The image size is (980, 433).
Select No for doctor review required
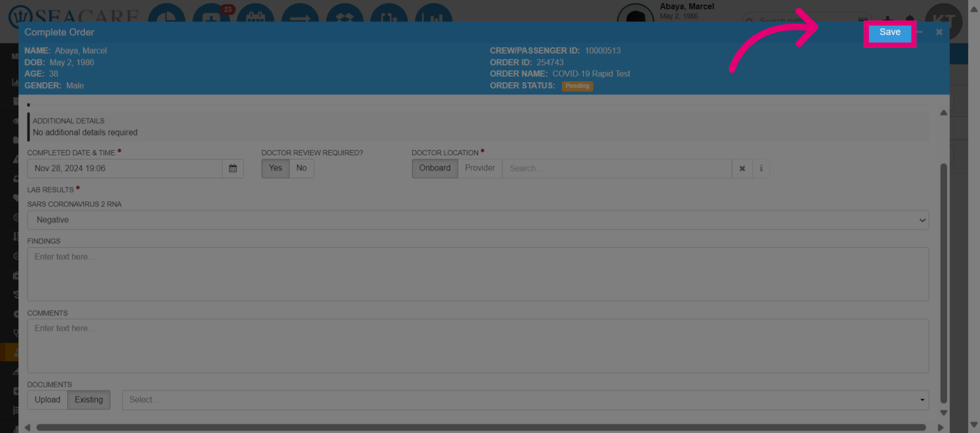pos(302,169)
